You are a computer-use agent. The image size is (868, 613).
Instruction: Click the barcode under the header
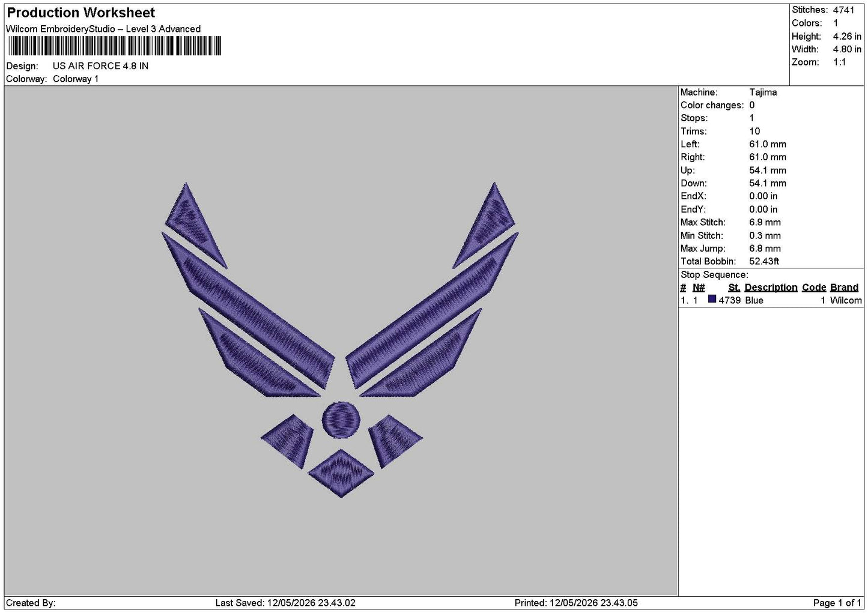[x=115, y=46]
